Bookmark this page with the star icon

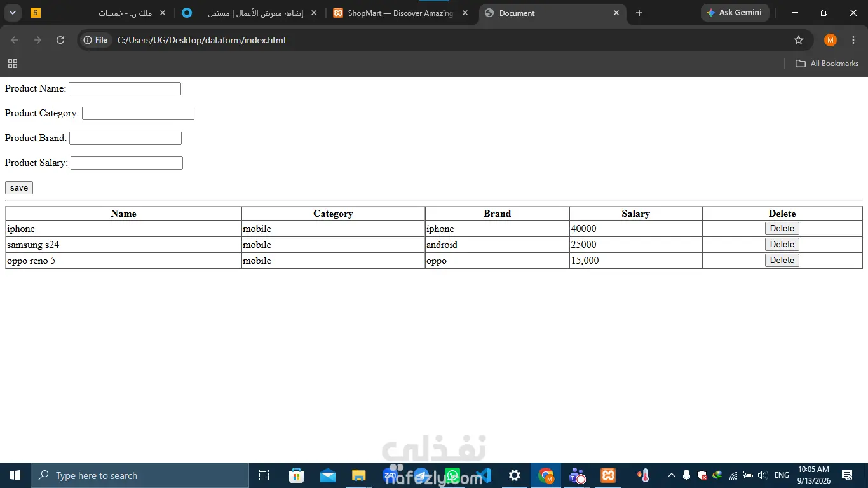click(799, 40)
